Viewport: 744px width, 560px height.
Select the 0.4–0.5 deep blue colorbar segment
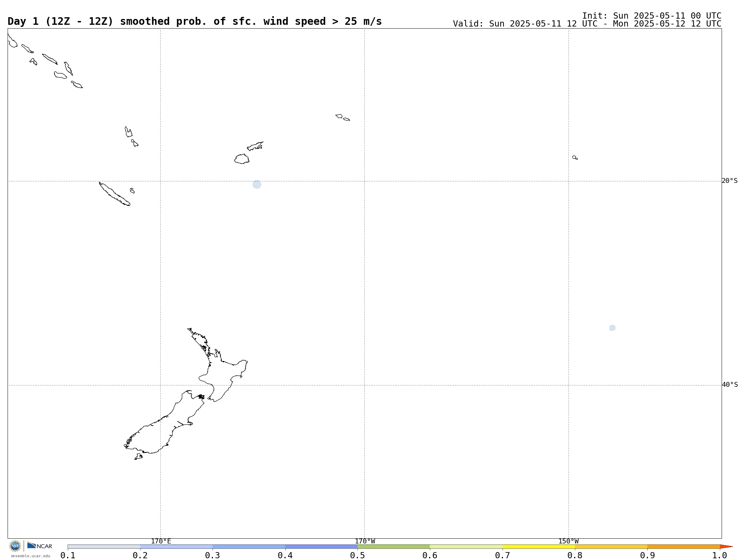tap(321, 547)
